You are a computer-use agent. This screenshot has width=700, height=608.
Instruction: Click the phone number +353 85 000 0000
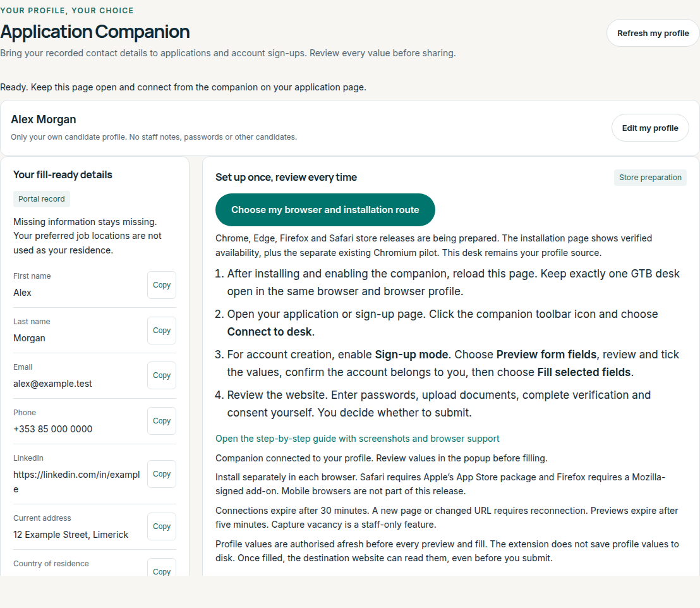coord(52,429)
